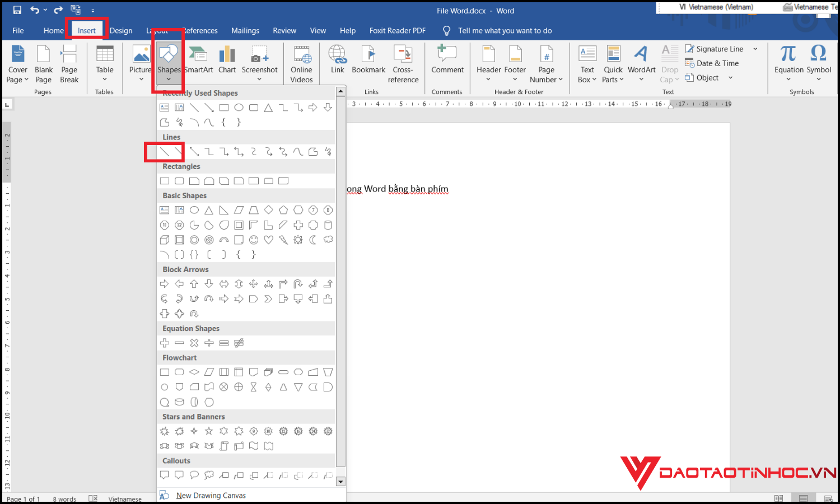Click the Tell me search box
Viewport: 840px width, 504px height.
tap(505, 31)
